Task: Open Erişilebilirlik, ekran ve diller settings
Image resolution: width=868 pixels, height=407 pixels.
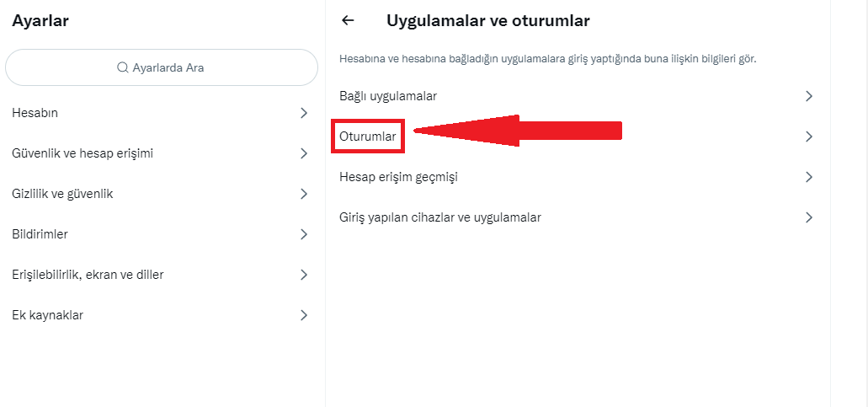Action: [x=88, y=275]
